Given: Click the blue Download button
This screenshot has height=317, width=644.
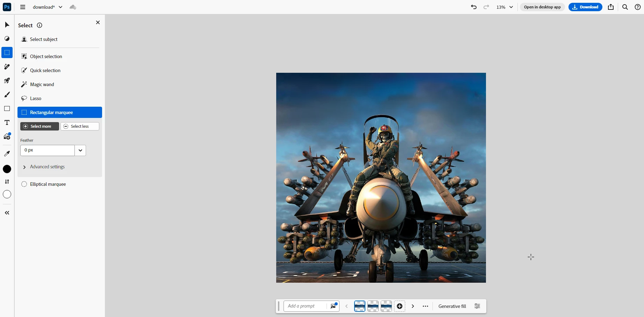Looking at the screenshot, I should pos(585,7).
